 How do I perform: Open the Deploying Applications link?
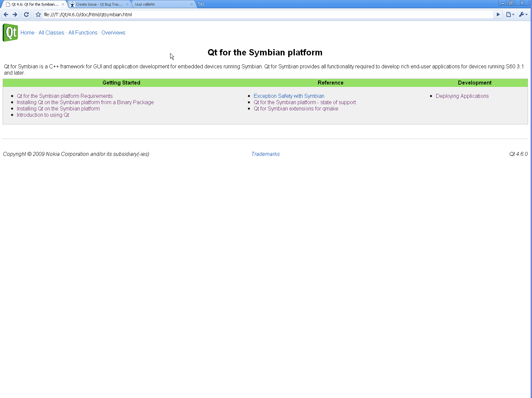pos(462,96)
